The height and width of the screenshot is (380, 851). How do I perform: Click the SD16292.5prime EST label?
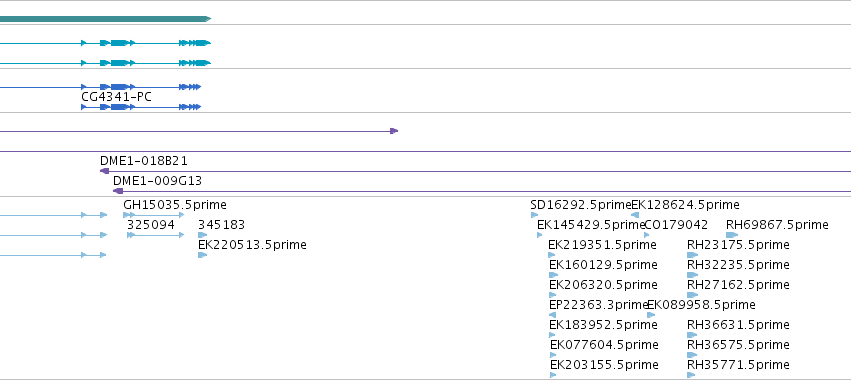point(581,205)
